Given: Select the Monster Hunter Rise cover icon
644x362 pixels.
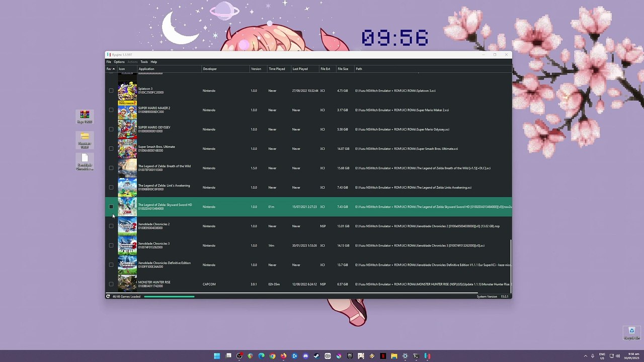Looking at the screenshot, I should (x=127, y=284).
